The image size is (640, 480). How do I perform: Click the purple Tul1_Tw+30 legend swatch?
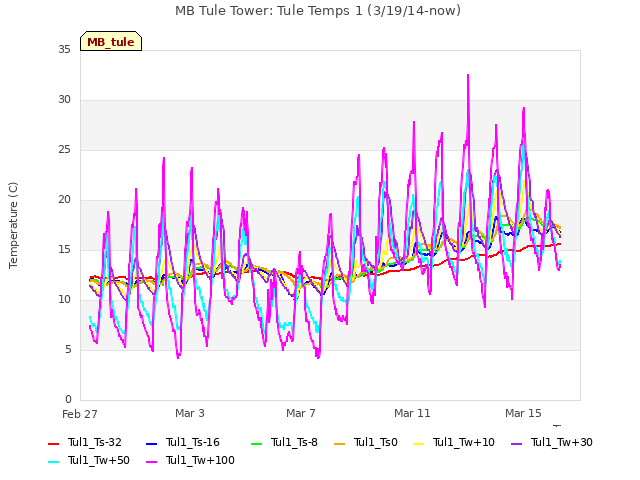pyautogui.click(x=516, y=444)
